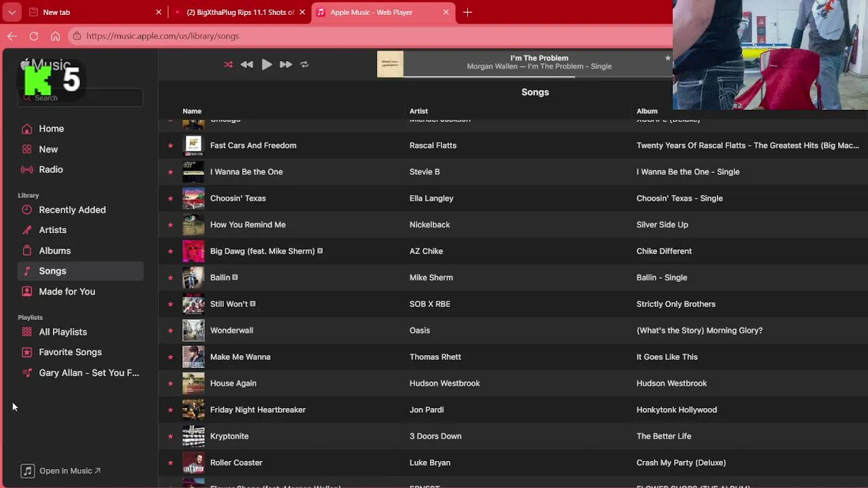This screenshot has height=488, width=868.
Task: Click the Home house icon in sidebar
Action: pyautogui.click(x=26, y=129)
